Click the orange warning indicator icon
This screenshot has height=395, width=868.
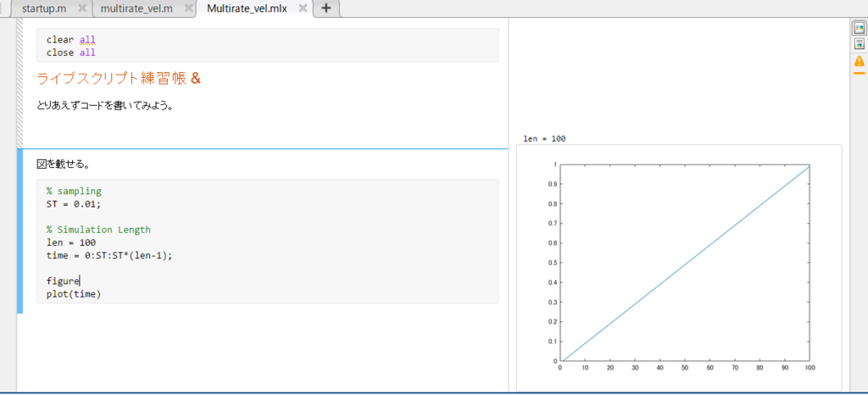click(x=860, y=60)
